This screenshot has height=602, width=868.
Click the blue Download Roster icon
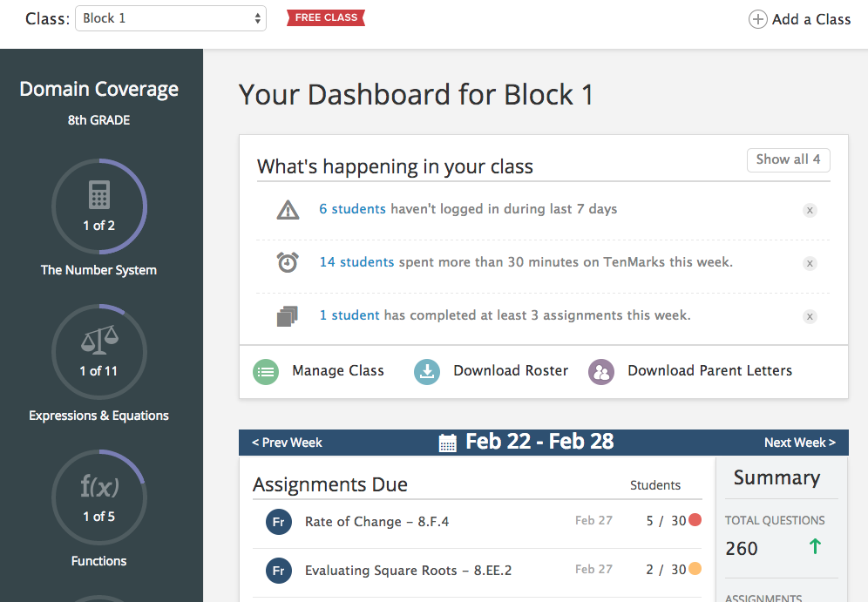point(427,371)
